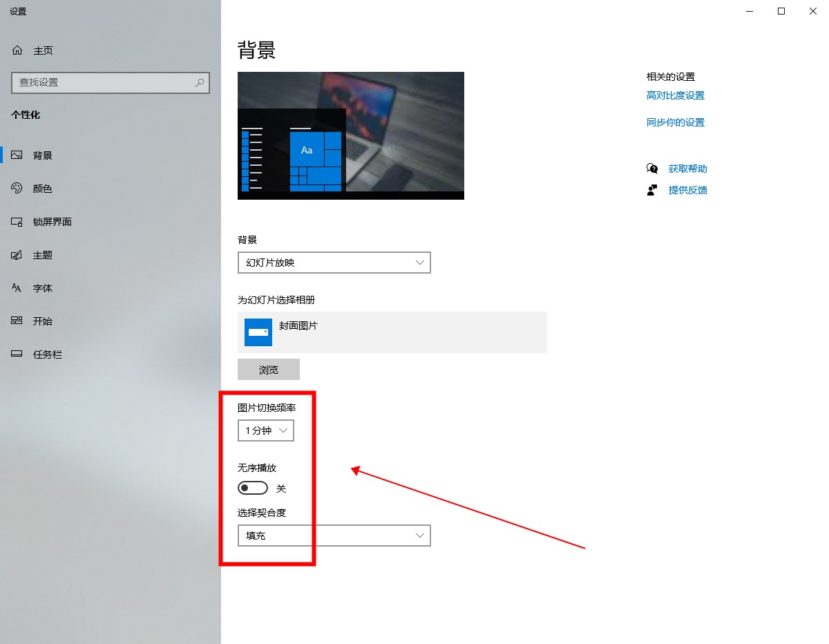829x644 pixels.
Task: Click the Fonts icon in sidebar
Action: pos(17,288)
